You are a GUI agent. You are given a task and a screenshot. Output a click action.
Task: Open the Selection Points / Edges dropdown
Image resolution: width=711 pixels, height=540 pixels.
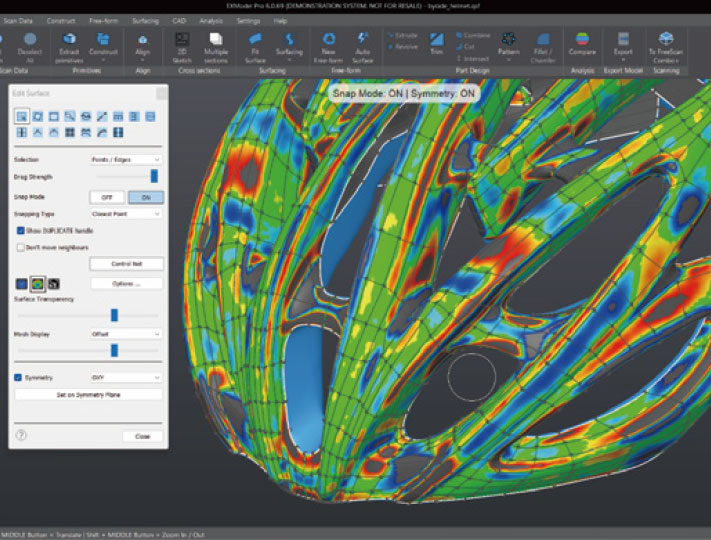click(125, 159)
